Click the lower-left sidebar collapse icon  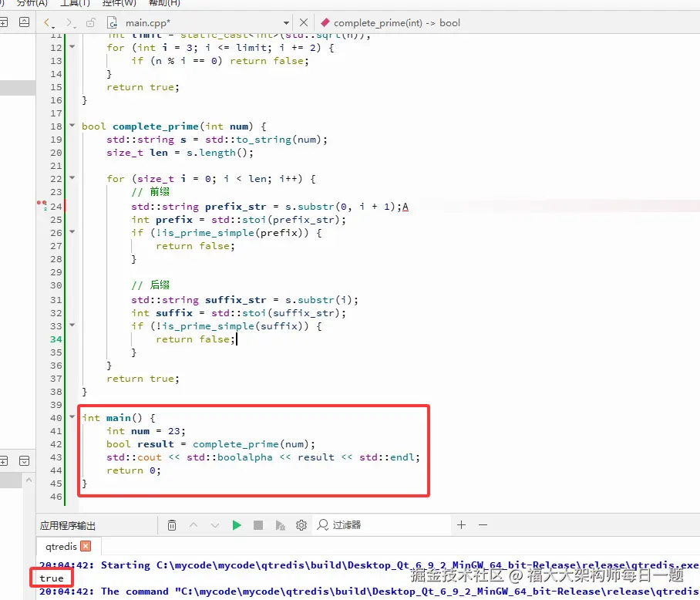25,461
